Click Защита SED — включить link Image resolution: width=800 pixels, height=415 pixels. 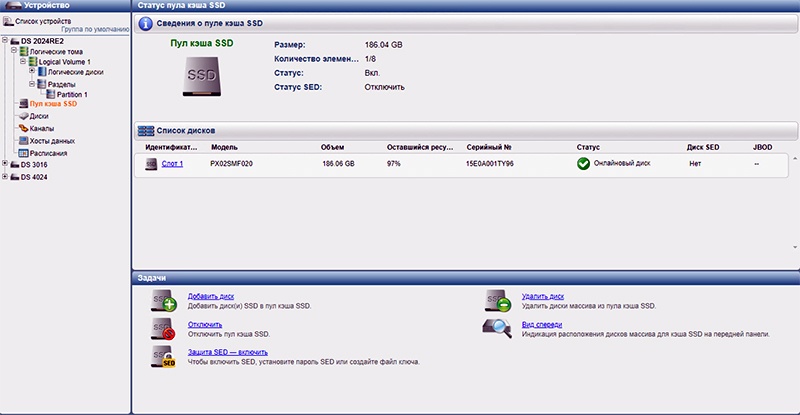click(228, 352)
